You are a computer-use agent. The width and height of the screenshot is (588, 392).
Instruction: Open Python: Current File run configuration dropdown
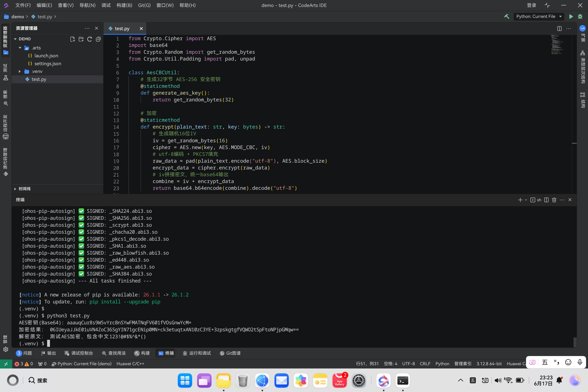pyautogui.click(x=539, y=17)
